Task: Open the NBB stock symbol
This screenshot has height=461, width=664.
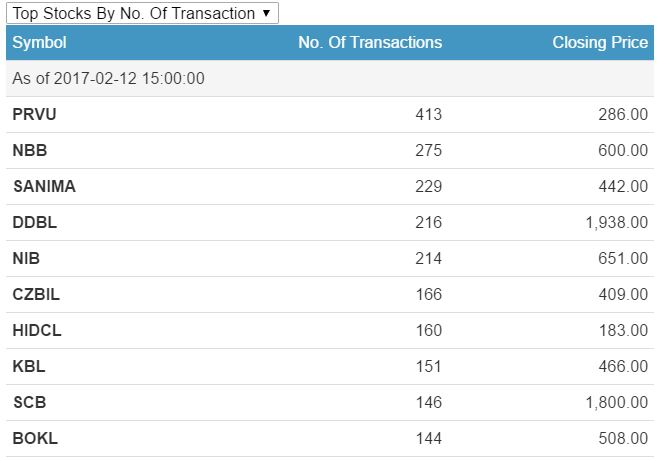Action: pyautogui.click(x=30, y=150)
